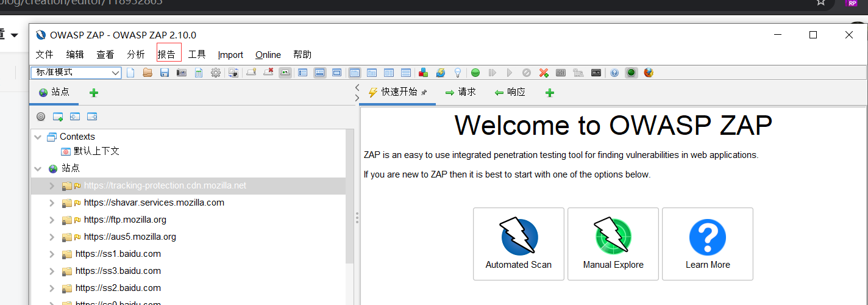Viewport: 868px width, 305px height.
Task: Open the 标准模式 mode dropdown
Action: [76, 73]
